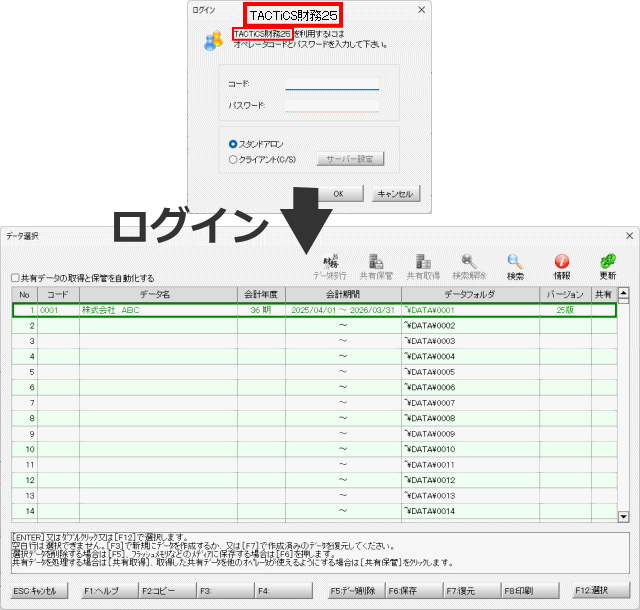Click folder cell ¥DATA¥0001
The image size is (640, 610).
pyautogui.click(x=470, y=310)
